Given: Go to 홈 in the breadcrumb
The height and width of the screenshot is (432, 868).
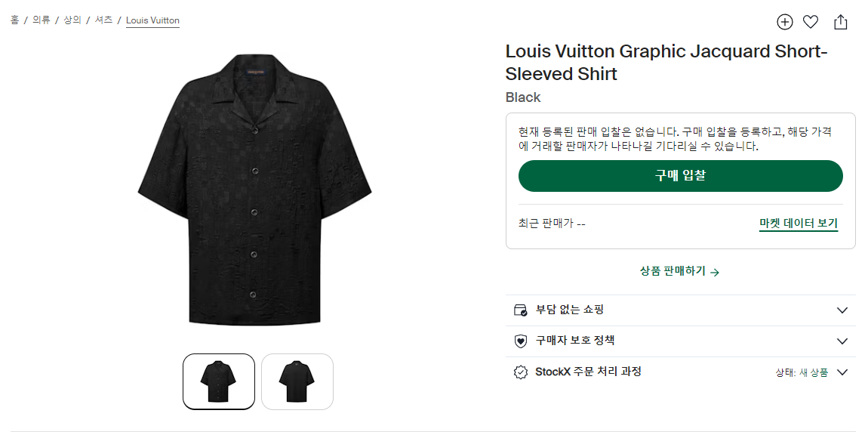Looking at the screenshot, I should [x=14, y=20].
